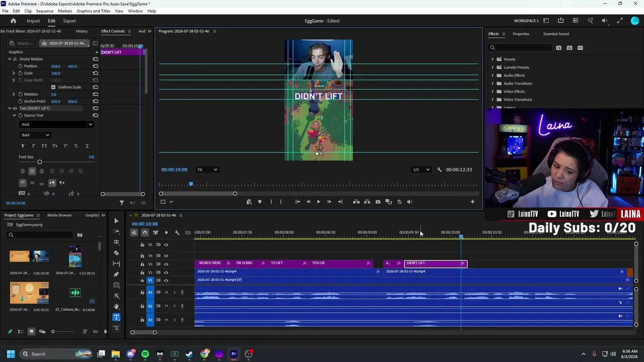Switch to the Export tab

[x=69, y=21]
